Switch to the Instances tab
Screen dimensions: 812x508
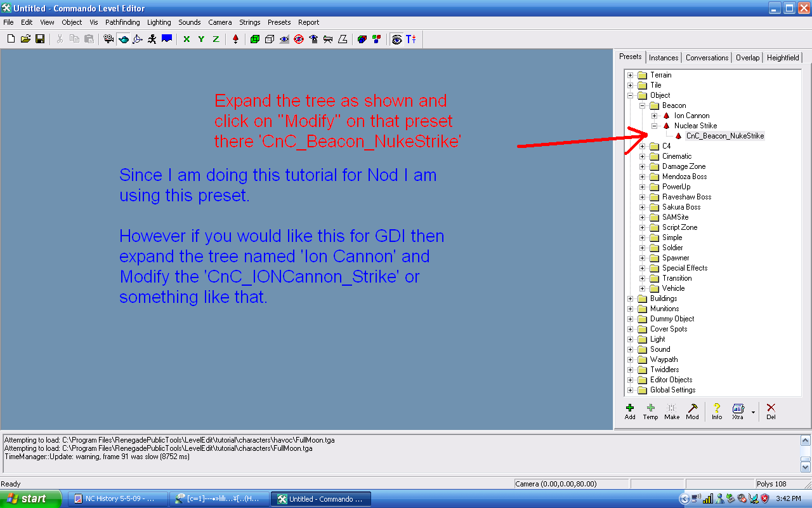[x=664, y=58]
